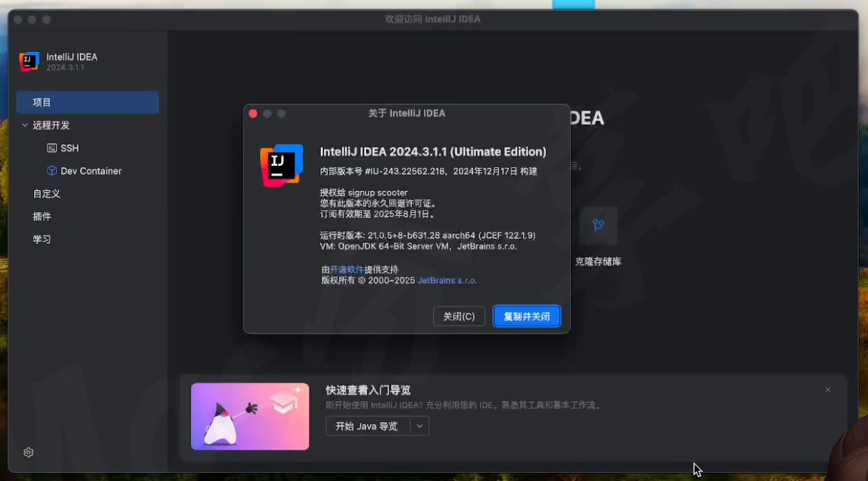The width and height of the screenshot is (868, 481).
Task: Click the 克隆存储库 label
Action: point(598,262)
